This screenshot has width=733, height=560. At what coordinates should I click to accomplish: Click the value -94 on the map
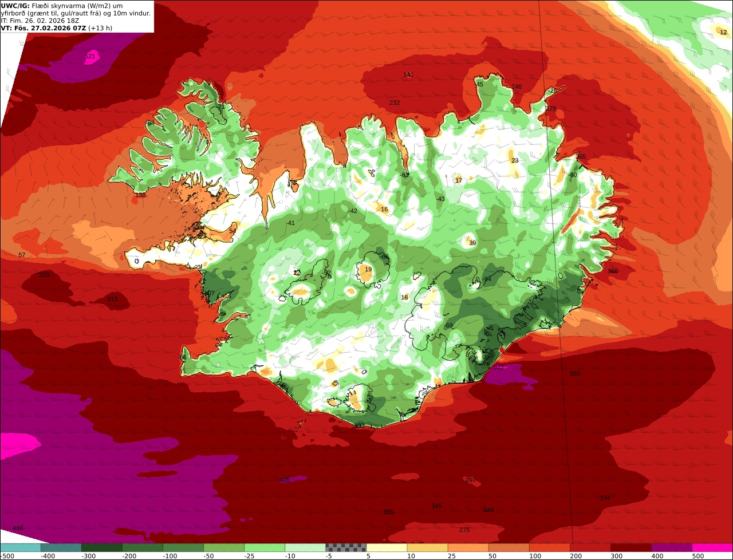click(487, 279)
